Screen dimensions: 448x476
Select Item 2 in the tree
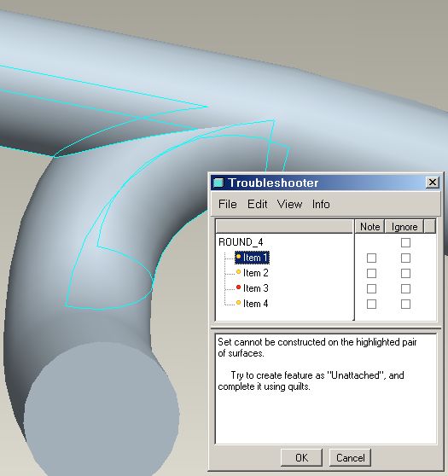pyautogui.click(x=255, y=273)
